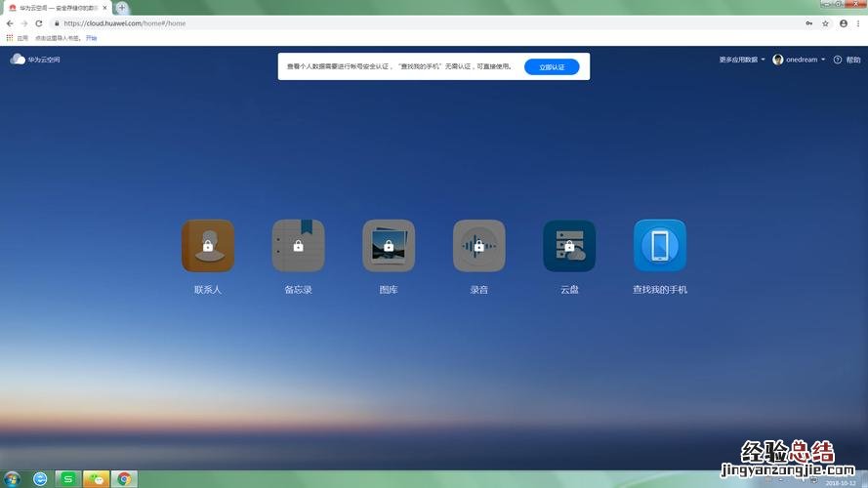Click the saved password key icon
868x488 pixels.
[x=809, y=23]
